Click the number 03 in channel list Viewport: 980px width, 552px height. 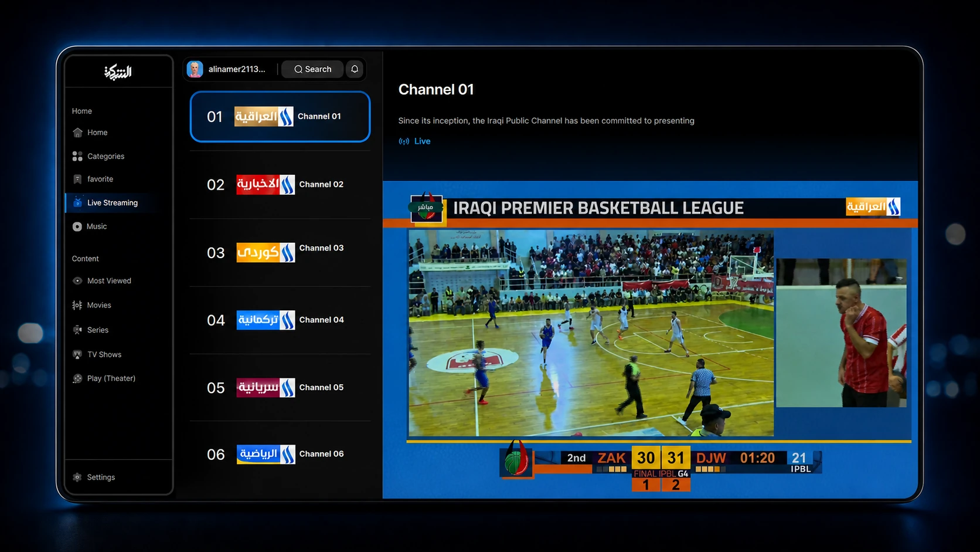tap(216, 253)
